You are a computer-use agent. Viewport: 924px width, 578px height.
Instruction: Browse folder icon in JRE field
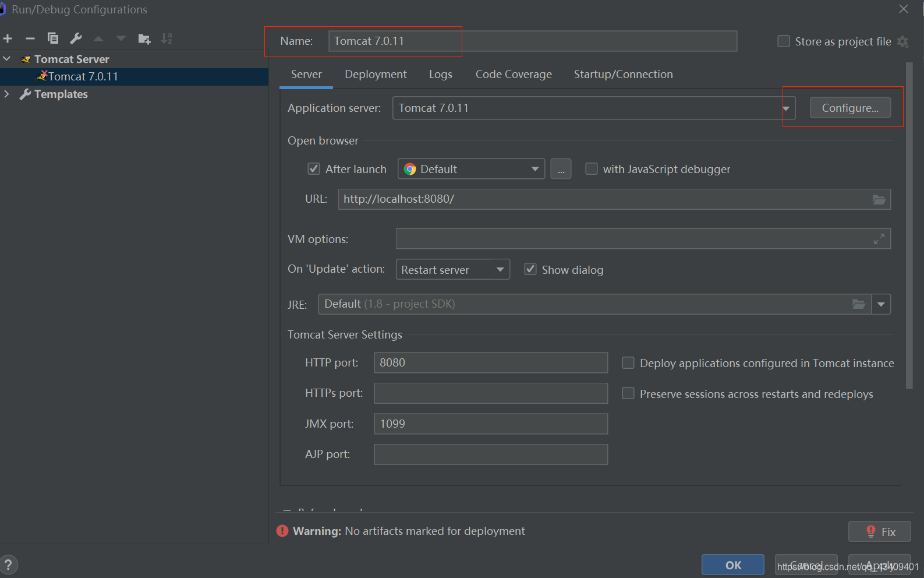[859, 304]
